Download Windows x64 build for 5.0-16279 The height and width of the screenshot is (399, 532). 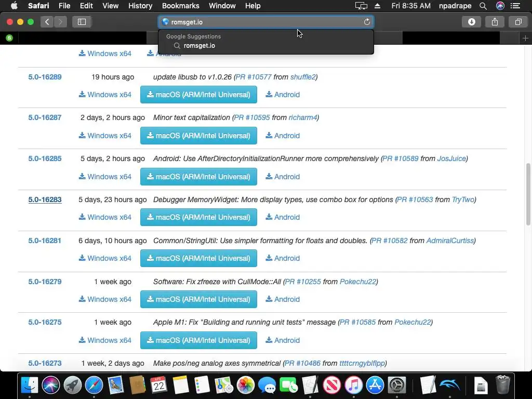point(105,299)
